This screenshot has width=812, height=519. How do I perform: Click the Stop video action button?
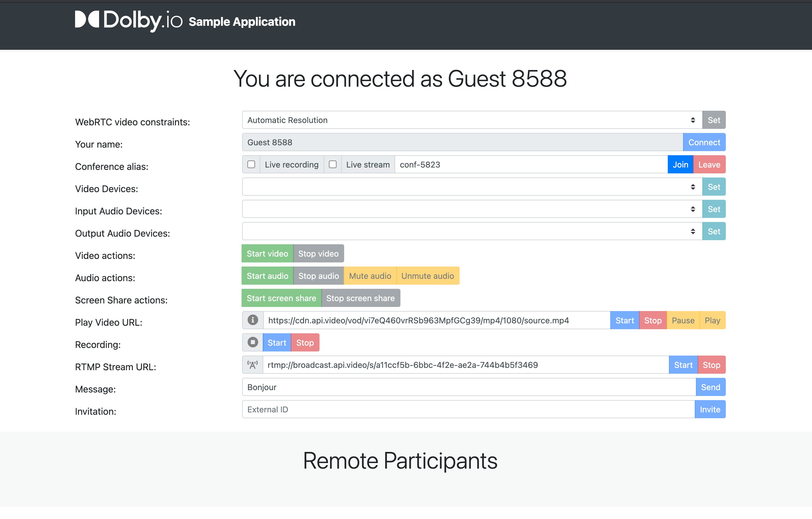(318, 254)
